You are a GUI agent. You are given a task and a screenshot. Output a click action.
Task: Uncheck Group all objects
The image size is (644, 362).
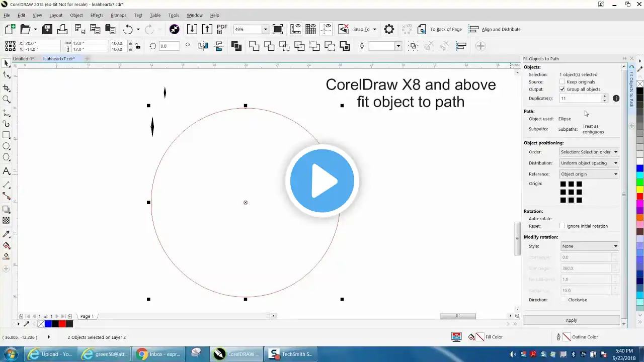pyautogui.click(x=562, y=89)
